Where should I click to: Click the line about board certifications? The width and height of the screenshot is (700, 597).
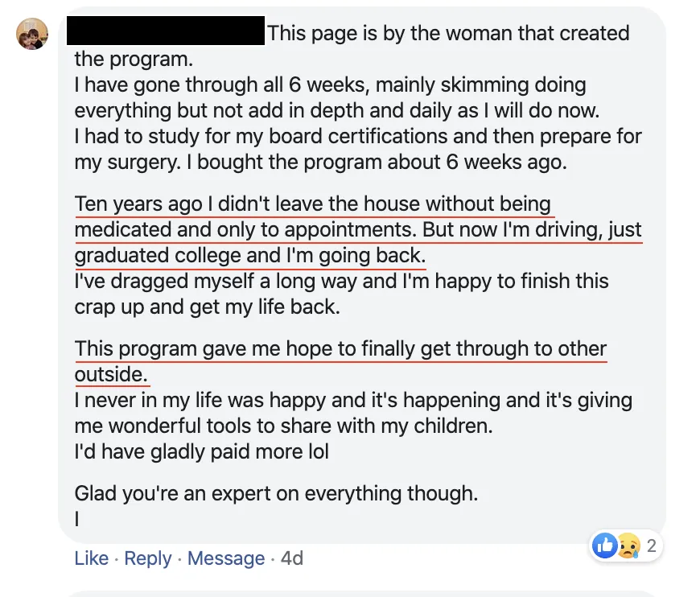358,136
